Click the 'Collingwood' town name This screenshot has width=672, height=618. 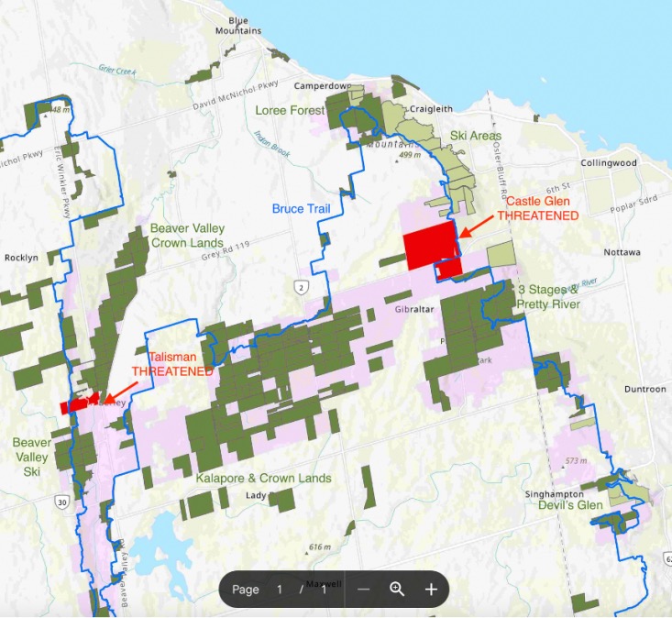point(609,163)
